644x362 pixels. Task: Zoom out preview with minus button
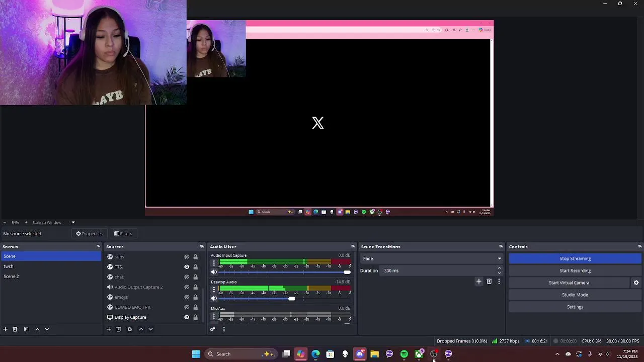pos(5,222)
